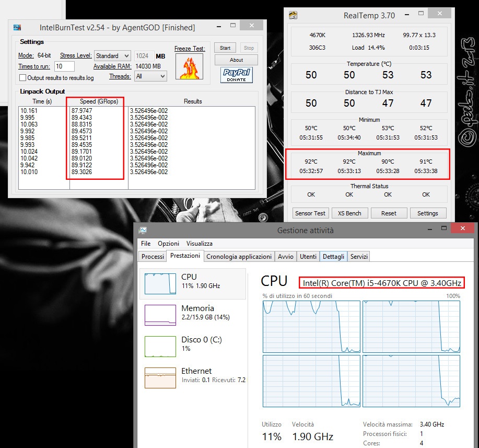This screenshot has height=448, width=479.
Task: Minimize the IntelBurnTest window
Action: 219,27
